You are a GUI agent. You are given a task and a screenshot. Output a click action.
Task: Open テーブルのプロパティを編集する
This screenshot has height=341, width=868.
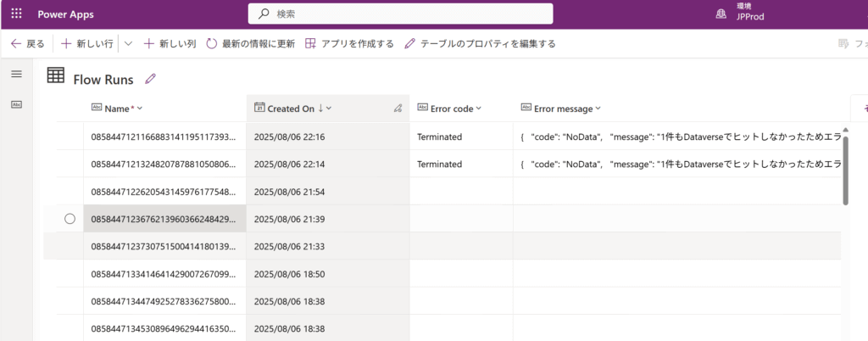(x=480, y=43)
